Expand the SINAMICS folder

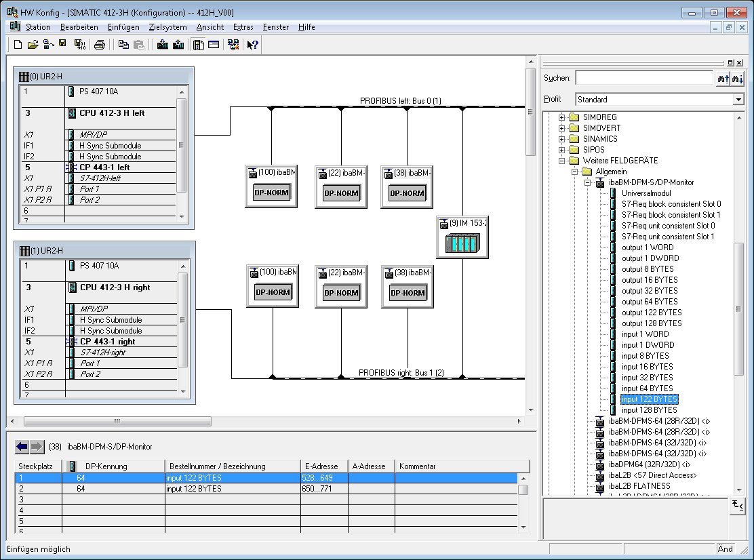(561, 139)
